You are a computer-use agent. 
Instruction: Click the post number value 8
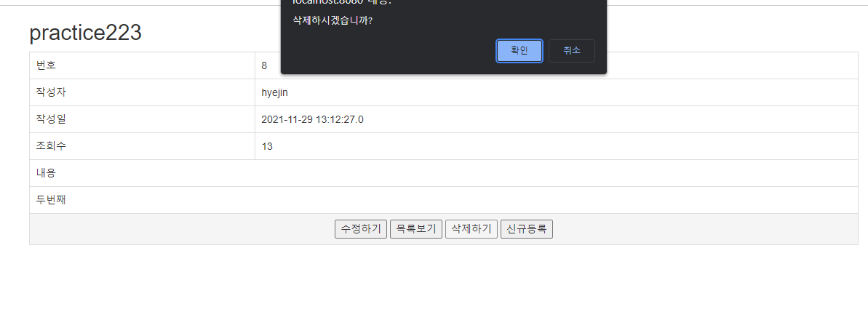264,66
